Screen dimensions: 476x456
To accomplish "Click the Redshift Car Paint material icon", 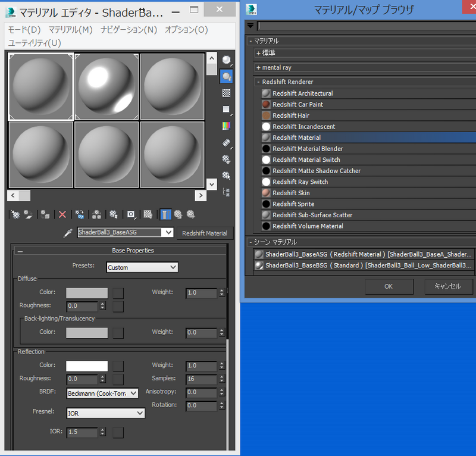I will (266, 105).
